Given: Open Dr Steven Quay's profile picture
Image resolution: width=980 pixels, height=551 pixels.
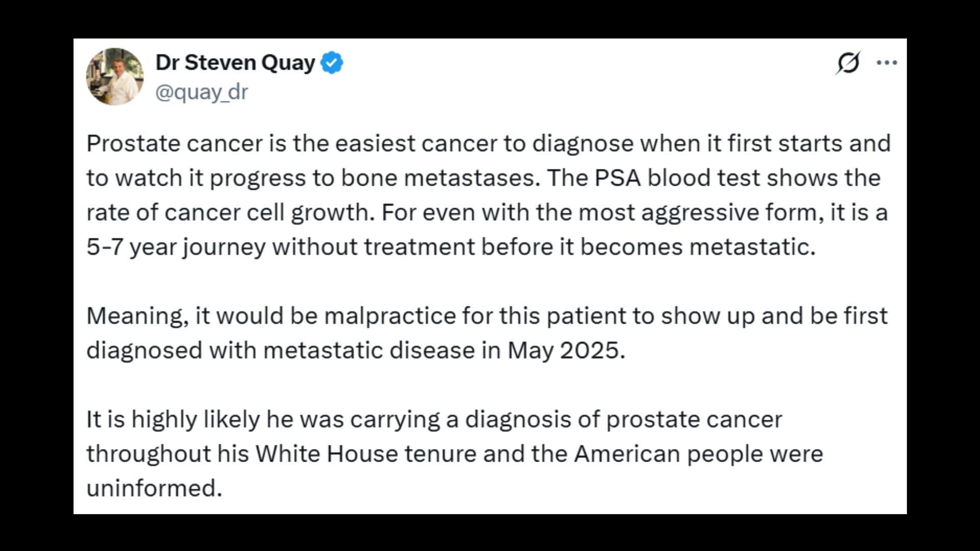Looking at the screenshot, I should pyautogui.click(x=114, y=77).
